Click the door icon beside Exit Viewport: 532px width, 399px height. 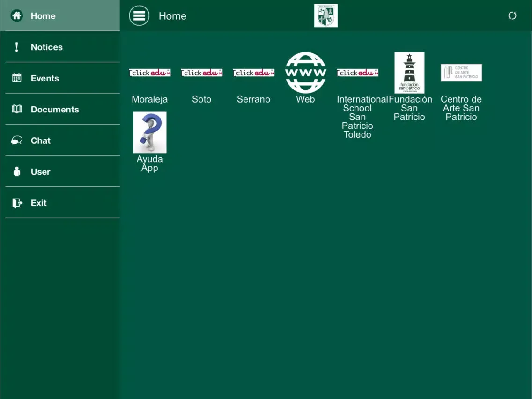(17, 203)
